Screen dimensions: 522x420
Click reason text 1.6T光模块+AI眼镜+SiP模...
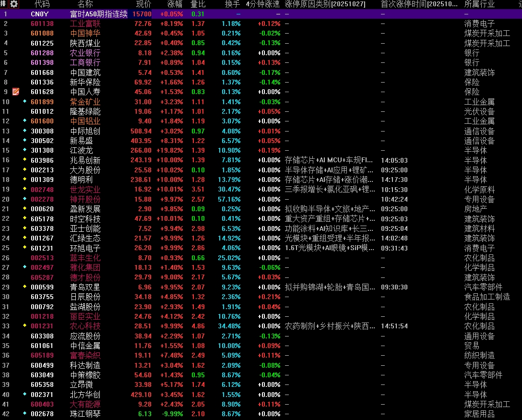pyautogui.click(x=329, y=248)
